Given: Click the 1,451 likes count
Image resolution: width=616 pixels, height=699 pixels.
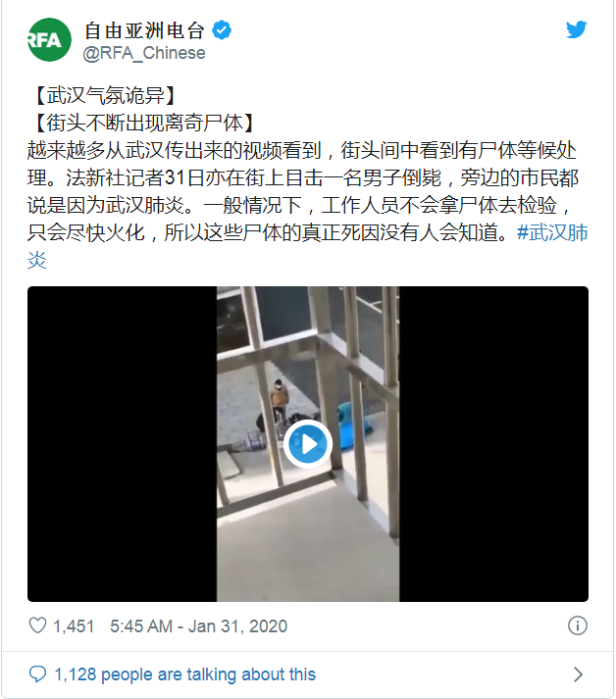Looking at the screenshot, I should pos(74,625).
